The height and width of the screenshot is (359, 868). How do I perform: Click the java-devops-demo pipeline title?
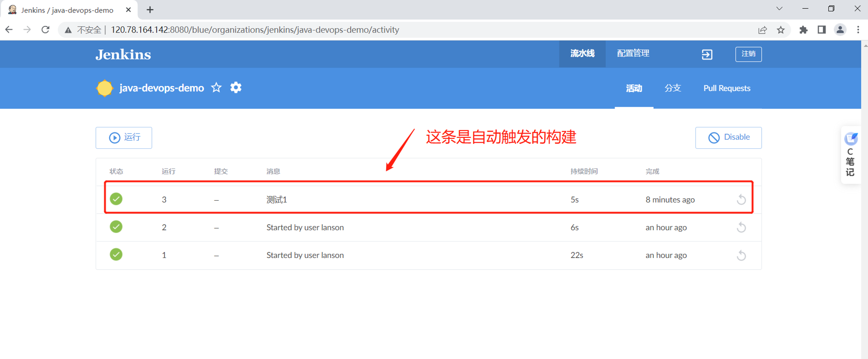pyautogui.click(x=161, y=88)
